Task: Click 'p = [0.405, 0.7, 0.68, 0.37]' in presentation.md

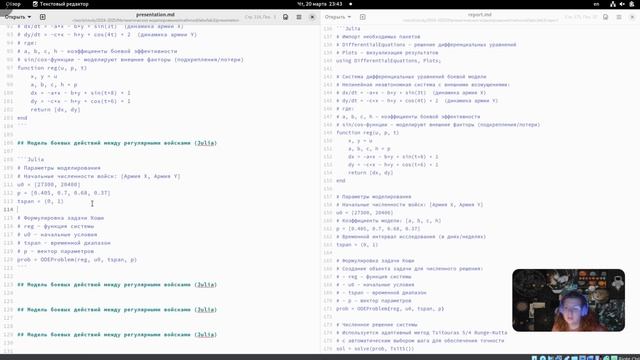Action: pos(64,193)
